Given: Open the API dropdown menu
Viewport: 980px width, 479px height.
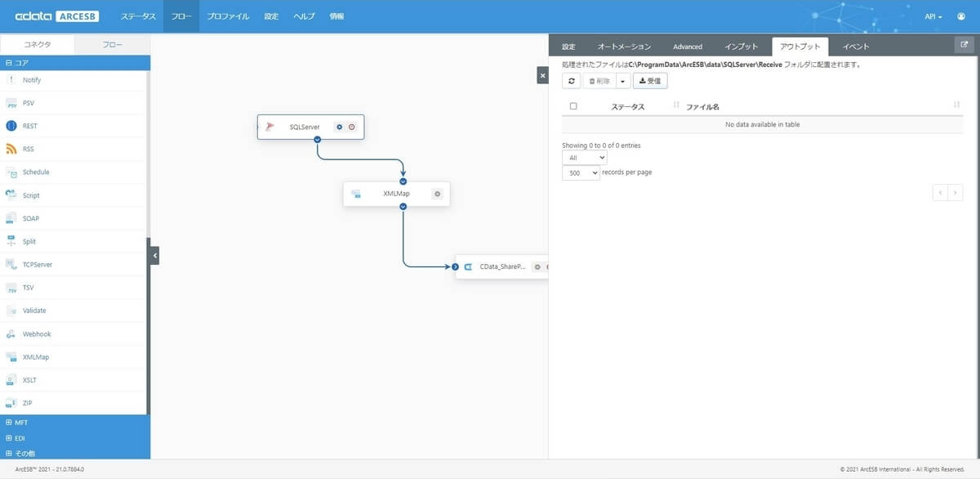Looking at the screenshot, I should tap(933, 16).
